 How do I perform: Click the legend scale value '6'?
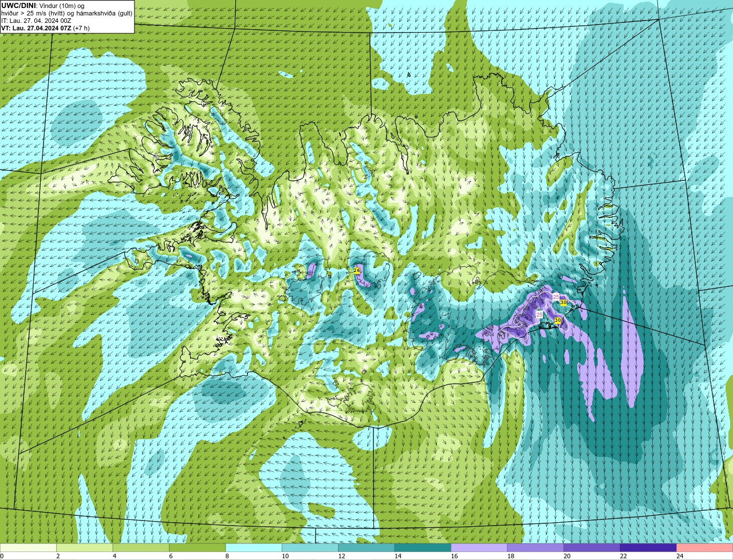click(171, 556)
